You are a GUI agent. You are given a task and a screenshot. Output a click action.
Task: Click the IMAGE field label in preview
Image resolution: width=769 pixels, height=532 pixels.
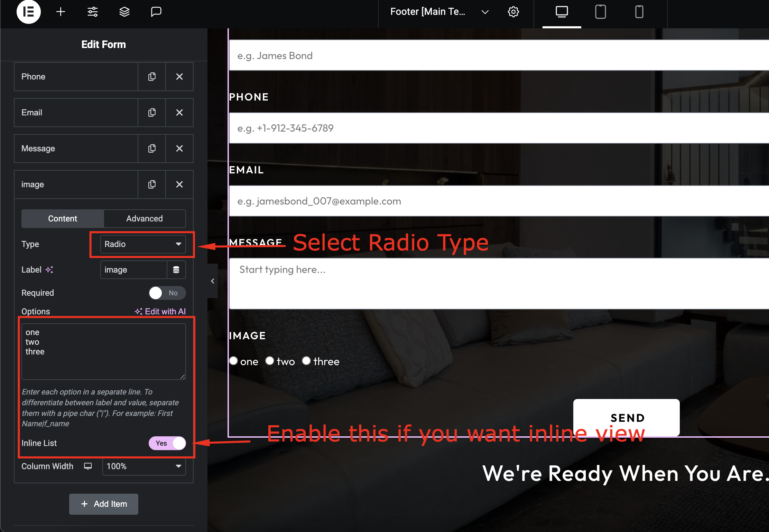pyautogui.click(x=247, y=335)
